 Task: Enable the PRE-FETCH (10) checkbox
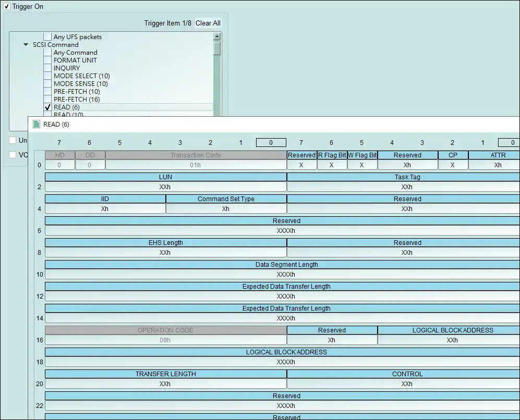[48, 91]
